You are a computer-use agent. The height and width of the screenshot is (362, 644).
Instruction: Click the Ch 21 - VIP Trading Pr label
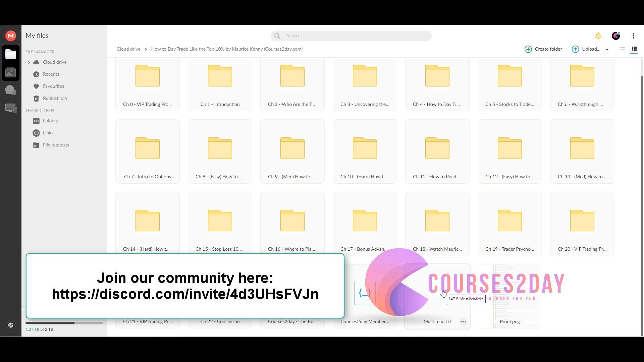(148, 321)
